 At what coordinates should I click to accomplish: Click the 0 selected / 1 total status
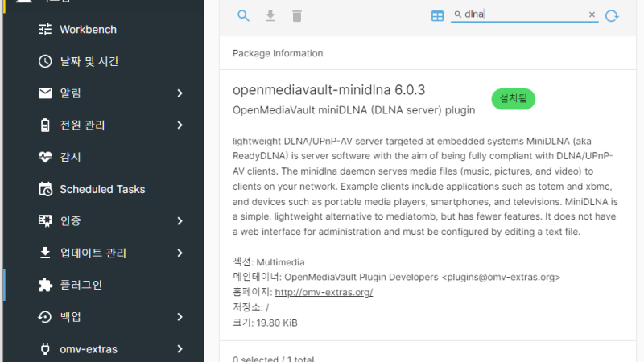click(x=273, y=359)
